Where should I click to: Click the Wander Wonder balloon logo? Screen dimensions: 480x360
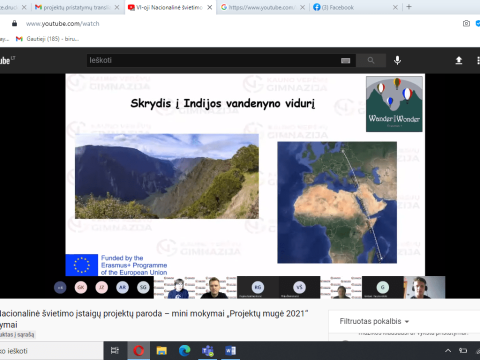394,104
